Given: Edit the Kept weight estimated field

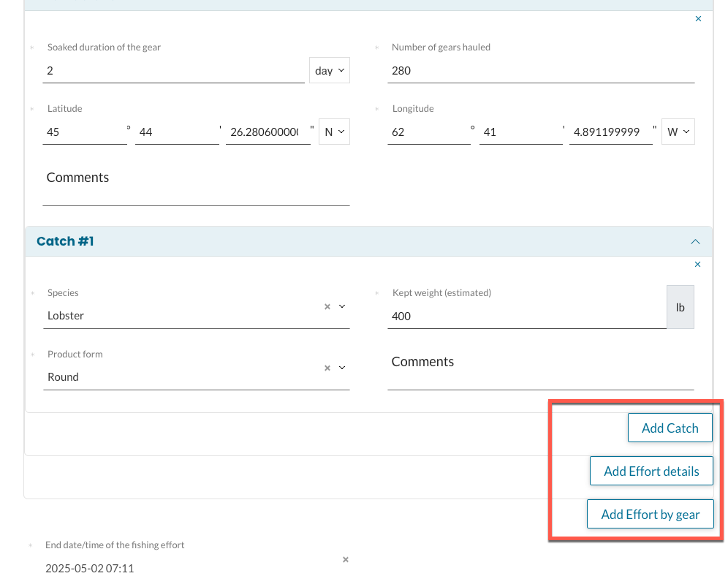Looking at the screenshot, I should coord(526,317).
